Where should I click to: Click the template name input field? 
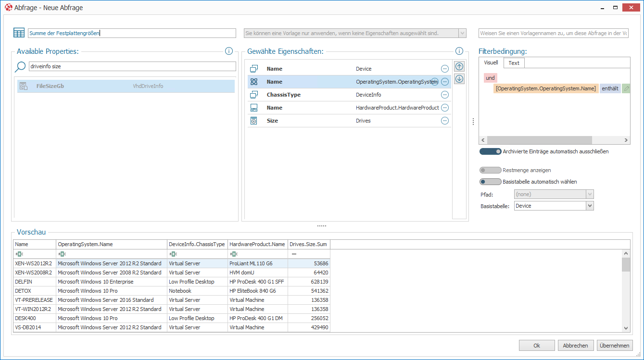pos(554,33)
